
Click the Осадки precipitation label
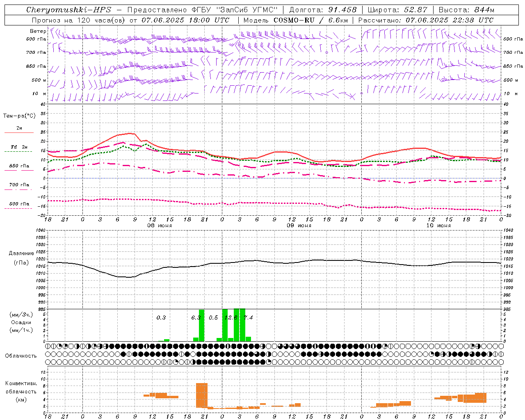point(21,322)
